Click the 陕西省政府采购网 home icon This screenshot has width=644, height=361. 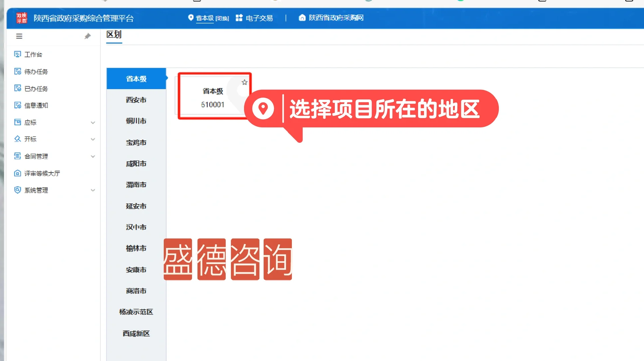(302, 18)
